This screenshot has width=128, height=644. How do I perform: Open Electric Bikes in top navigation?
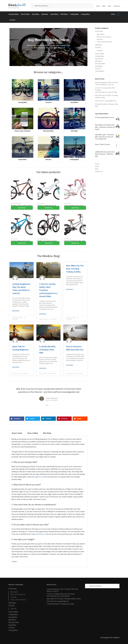[x=25, y=14]
